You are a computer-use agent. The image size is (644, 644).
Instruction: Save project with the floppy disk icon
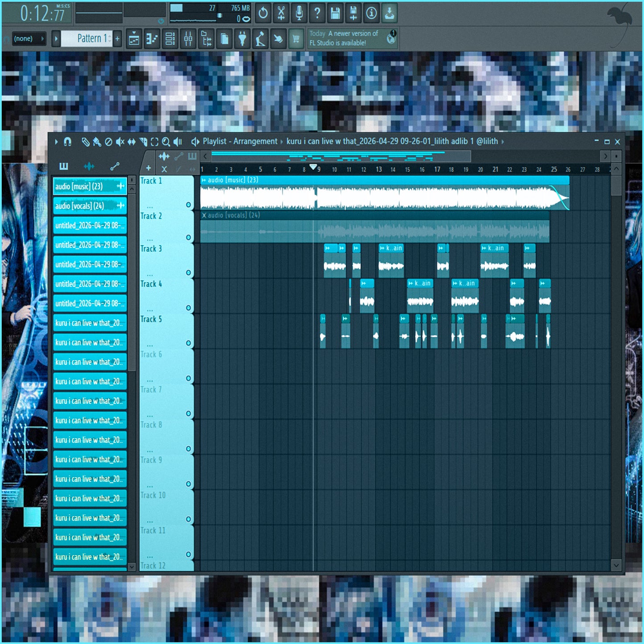click(x=335, y=13)
